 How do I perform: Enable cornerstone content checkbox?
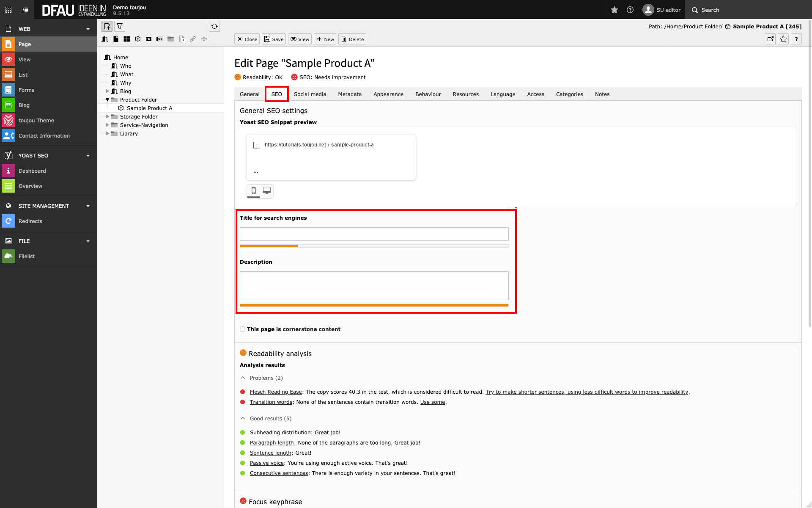click(x=242, y=329)
